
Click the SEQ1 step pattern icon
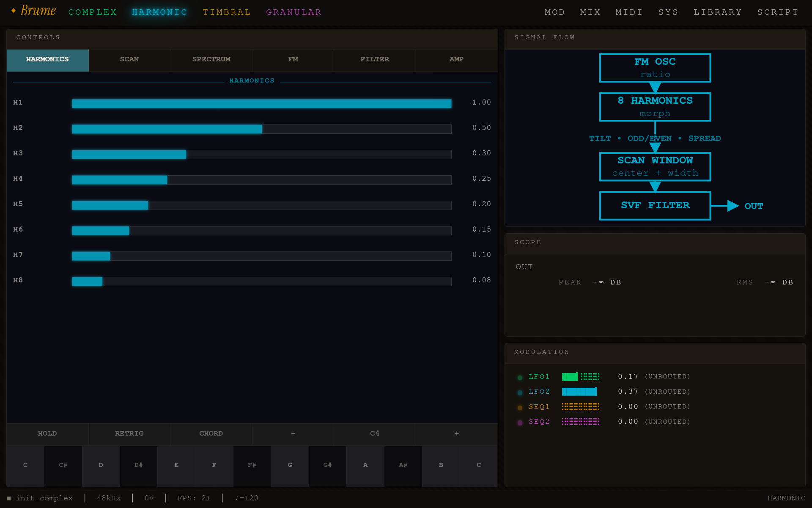[581, 406]
